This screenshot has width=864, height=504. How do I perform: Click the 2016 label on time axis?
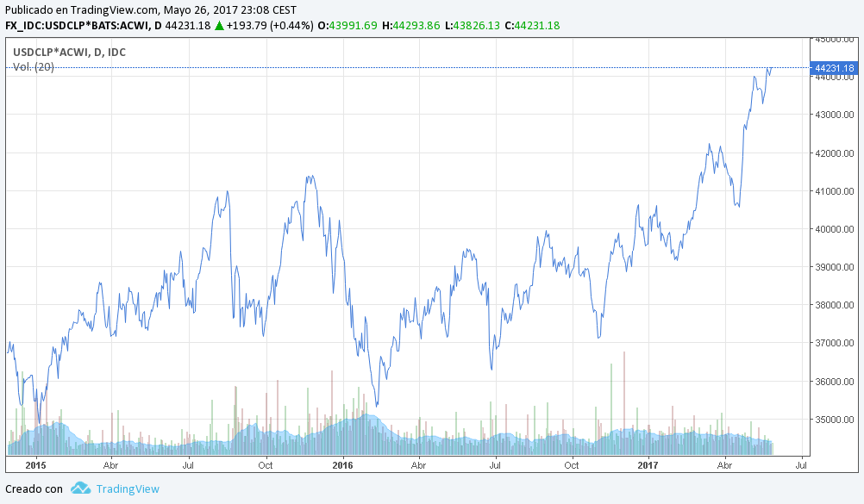(342, 465)
